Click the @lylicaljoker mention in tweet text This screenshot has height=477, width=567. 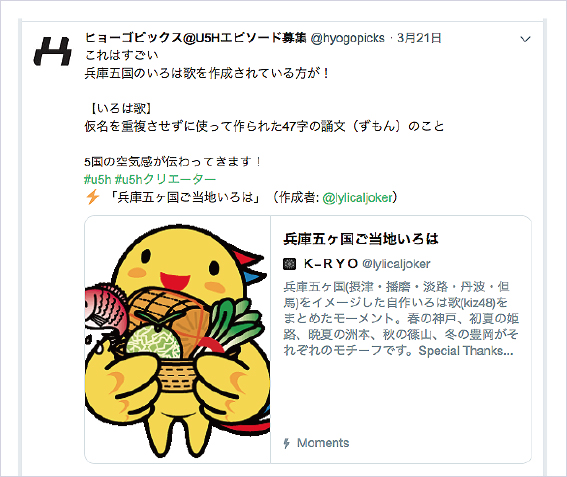357,197
